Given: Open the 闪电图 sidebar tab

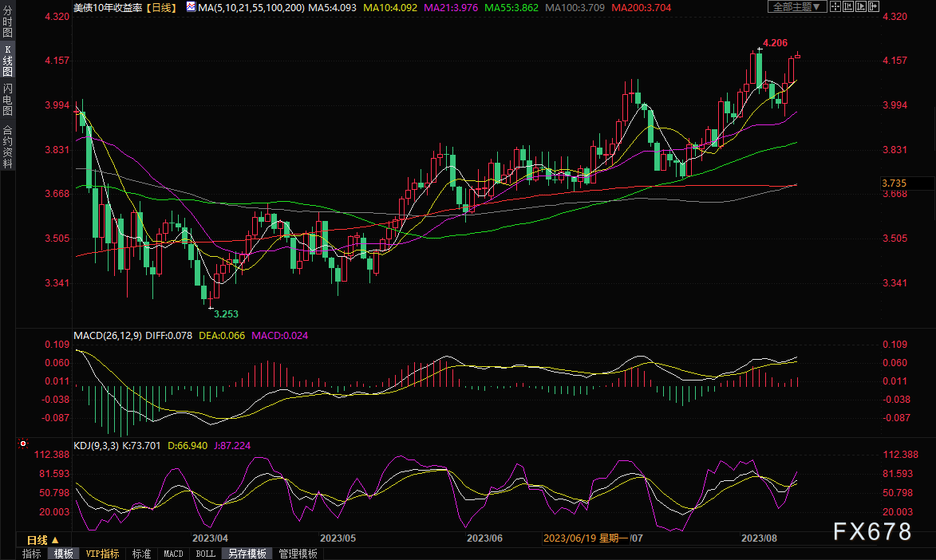Looking at the screenshot, I should point(8,99).
